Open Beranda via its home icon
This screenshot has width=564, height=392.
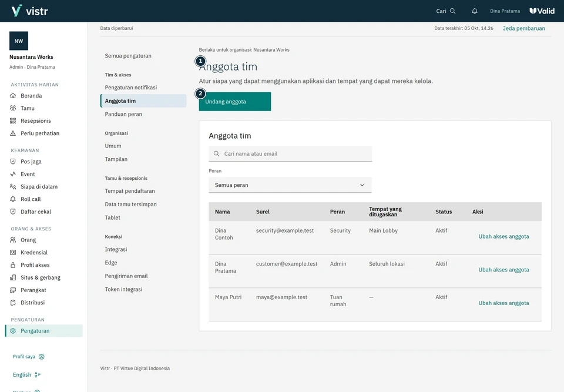[13, 96]
